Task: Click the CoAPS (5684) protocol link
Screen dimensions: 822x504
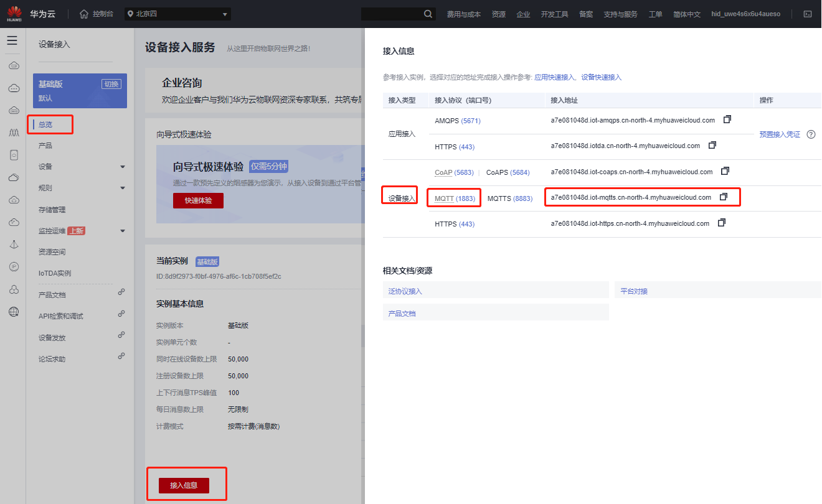Action: (508, 172)
